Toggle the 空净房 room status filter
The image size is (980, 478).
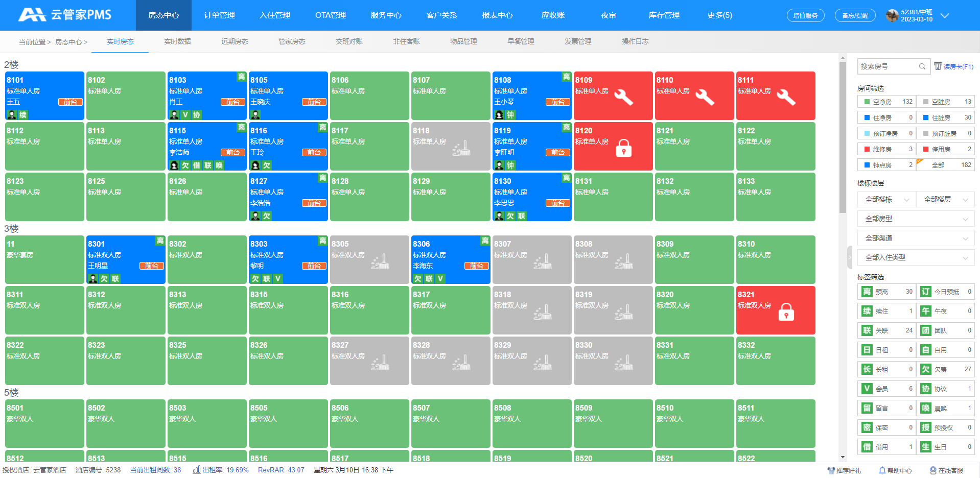point(886,102)
